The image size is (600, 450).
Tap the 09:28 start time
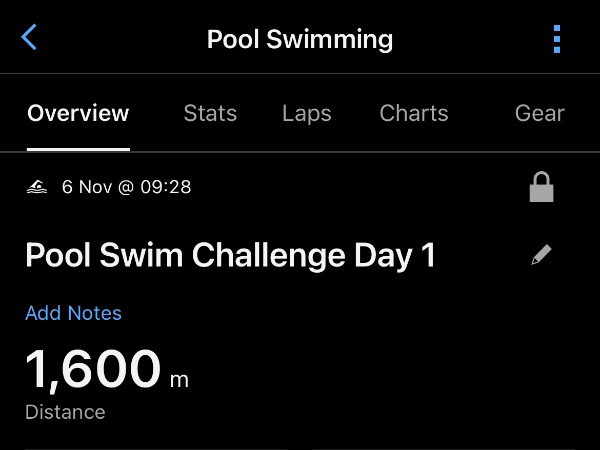(x=166, y=187)
